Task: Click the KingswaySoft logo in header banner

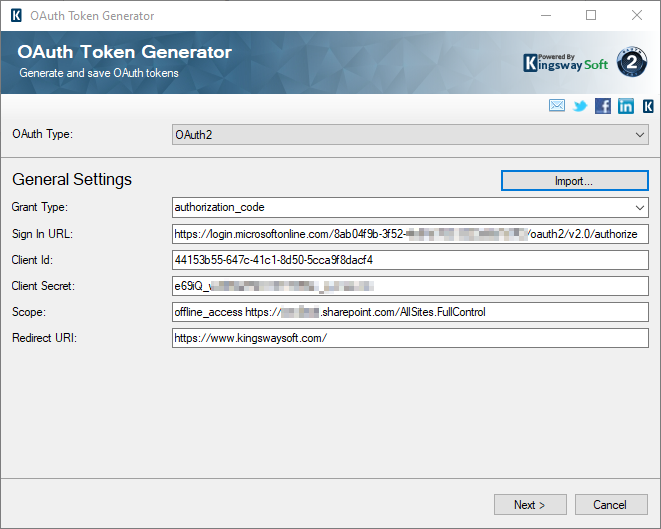Action: (566, 62)
